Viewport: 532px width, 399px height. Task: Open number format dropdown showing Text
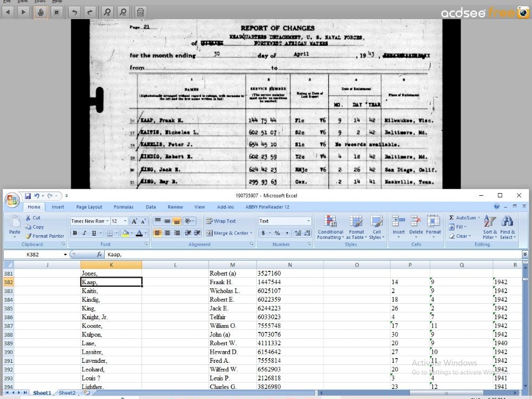pos(309,221)
